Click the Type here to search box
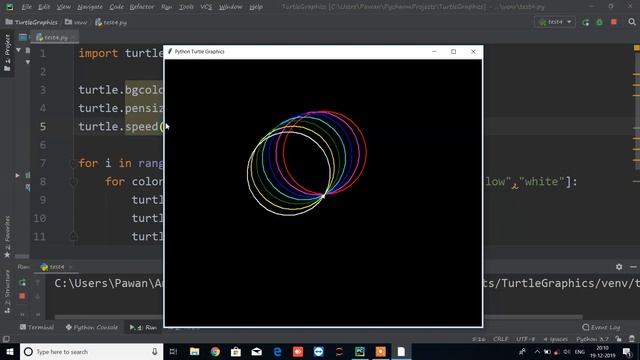Screen dimensions: 640x360 (91, 351)
